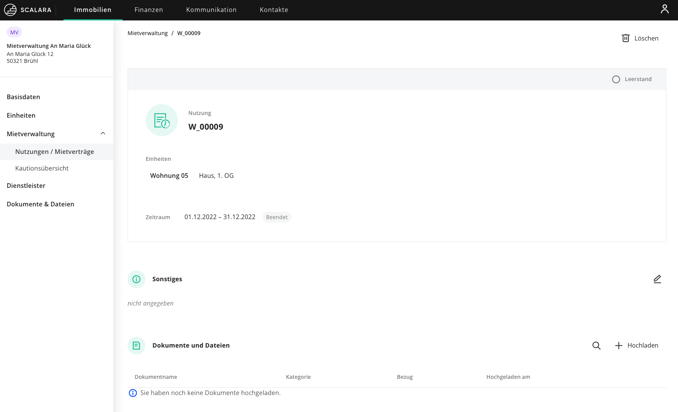Toggle the Leerstand radio button
This screenshot has height=412, width=678.
click(x=616, y=79)
